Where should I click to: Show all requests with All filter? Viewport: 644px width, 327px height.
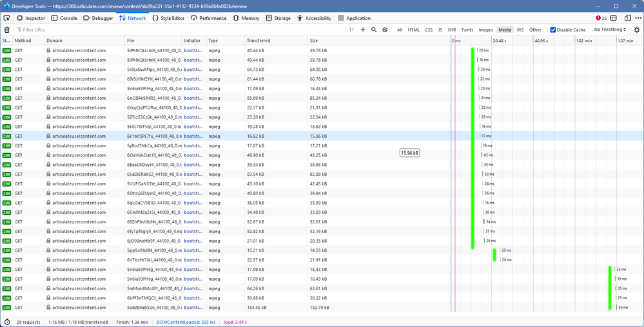(400, 30)
